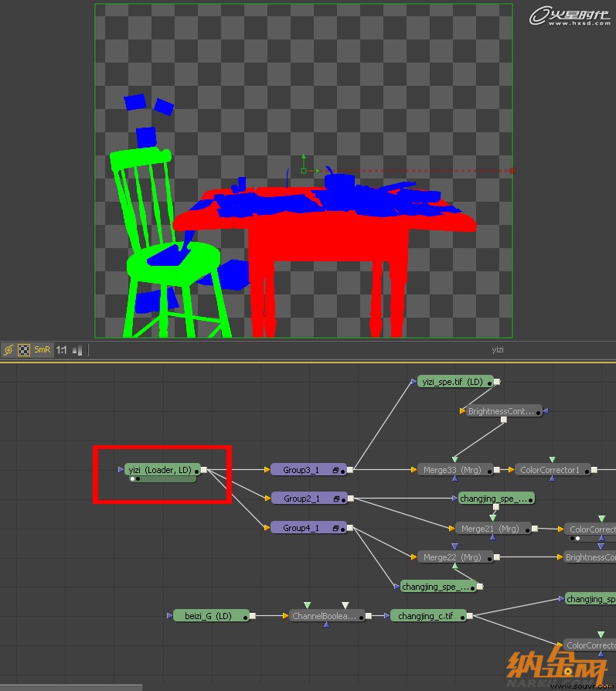
Task: Click the yellow input arrow of Group4_1
Action: tap(267, 527)
